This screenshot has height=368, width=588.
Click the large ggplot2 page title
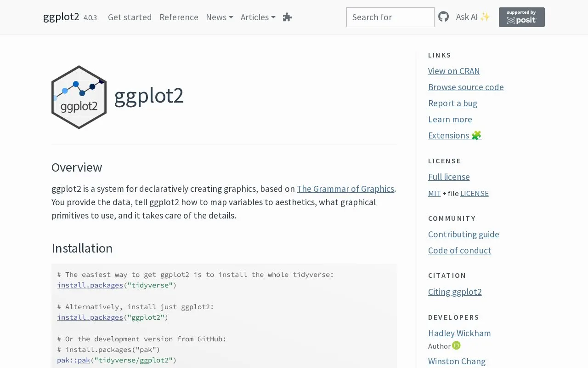click(x=149, y=96)
